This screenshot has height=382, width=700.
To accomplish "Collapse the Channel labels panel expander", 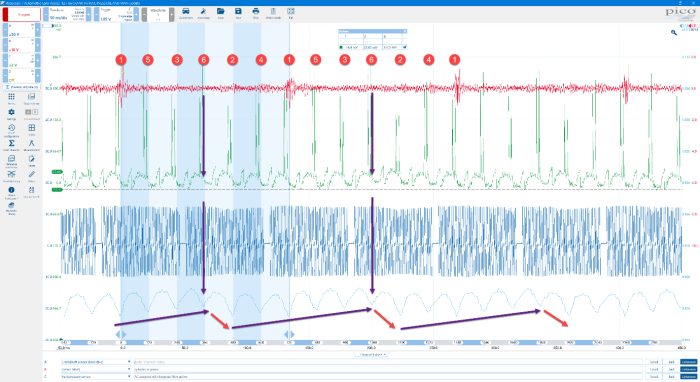I will pyautogui.click(x=372, y=355).
